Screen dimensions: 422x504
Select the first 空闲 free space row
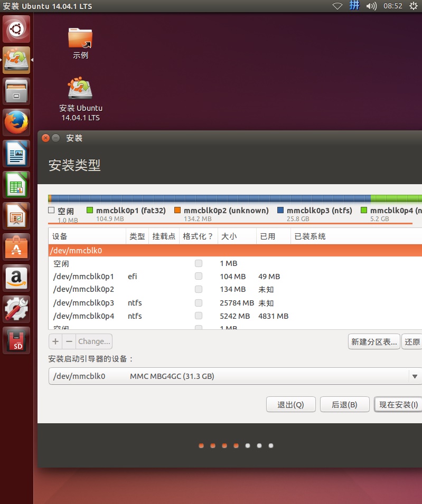tap(235, 263)
